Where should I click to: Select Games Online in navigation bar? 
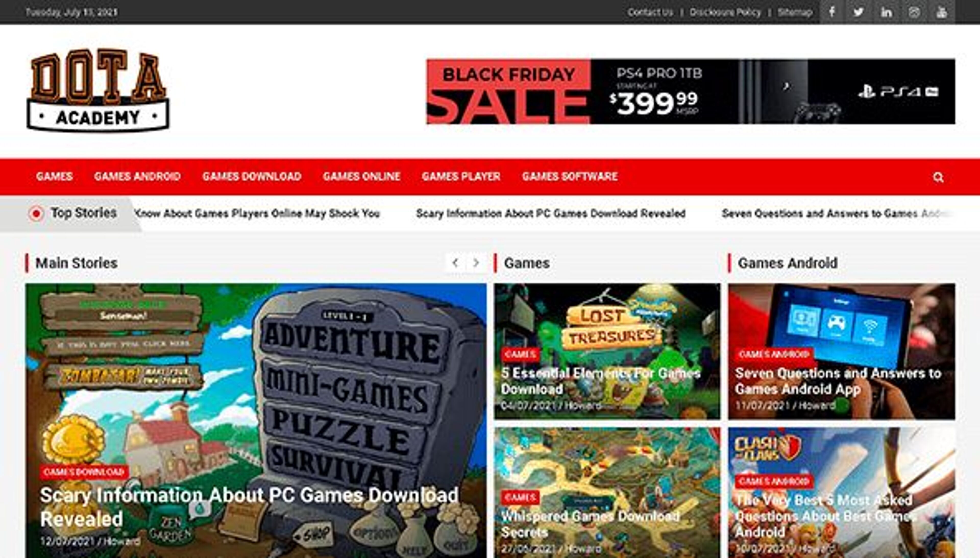(362, 176)
